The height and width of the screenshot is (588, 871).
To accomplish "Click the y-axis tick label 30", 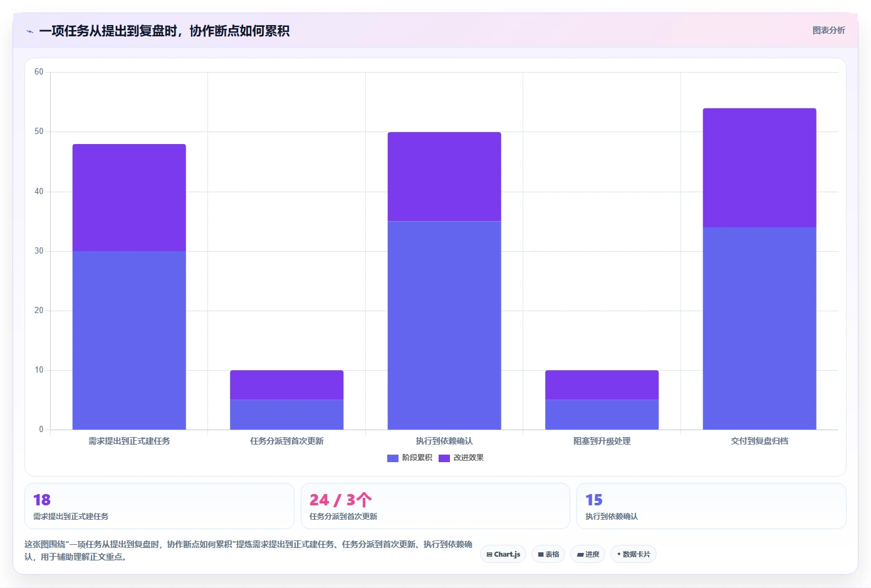I will [39, 251].
